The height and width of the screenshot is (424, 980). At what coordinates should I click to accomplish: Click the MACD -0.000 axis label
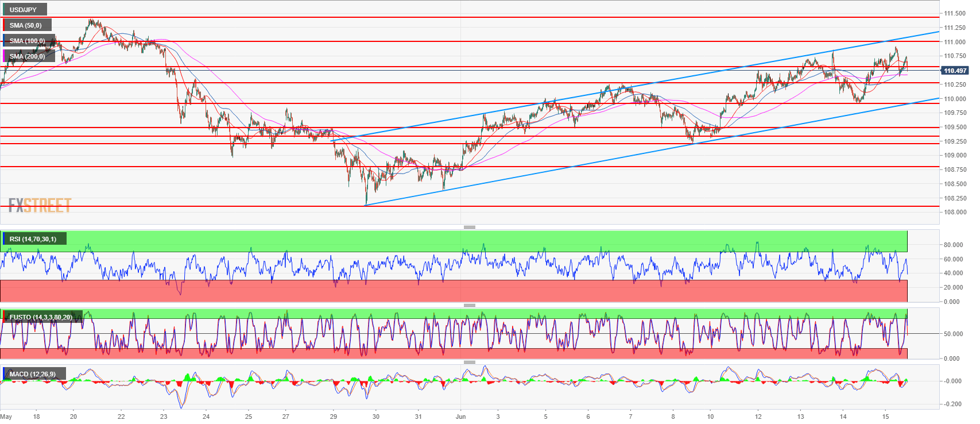pyautogui.click(x=952, y=381)
